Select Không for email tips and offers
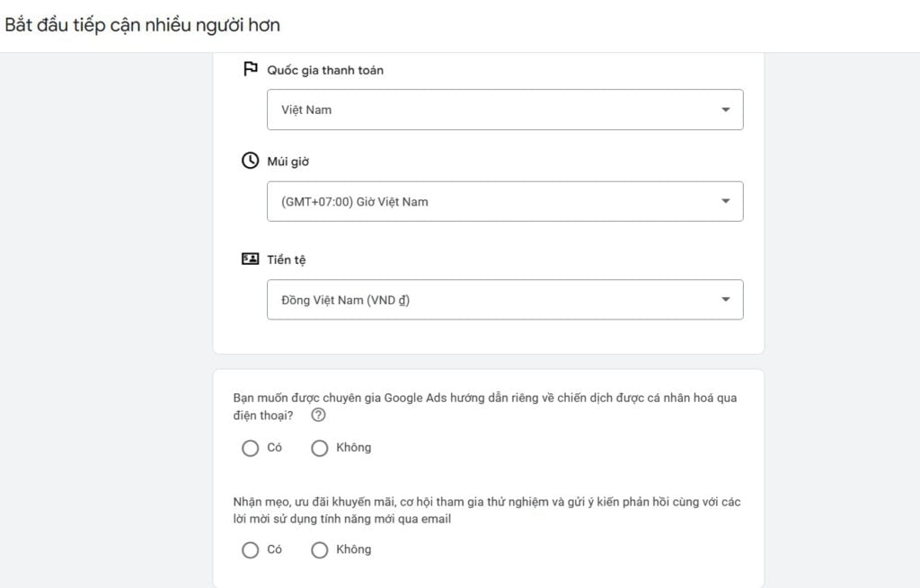This screenshot has width=920, height=588. pyautogui.click(x=320, y=550)
